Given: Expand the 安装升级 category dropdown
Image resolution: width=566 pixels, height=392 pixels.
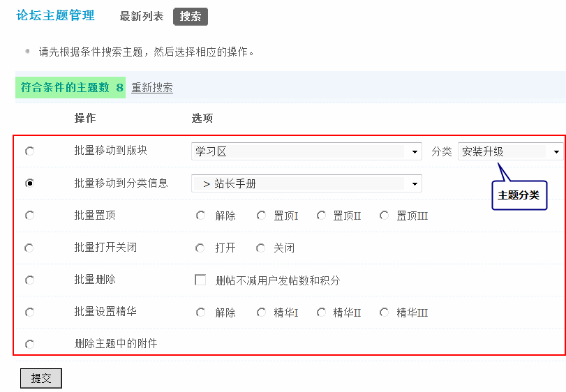Looking at the screenshot, I should tap(510, 151).
